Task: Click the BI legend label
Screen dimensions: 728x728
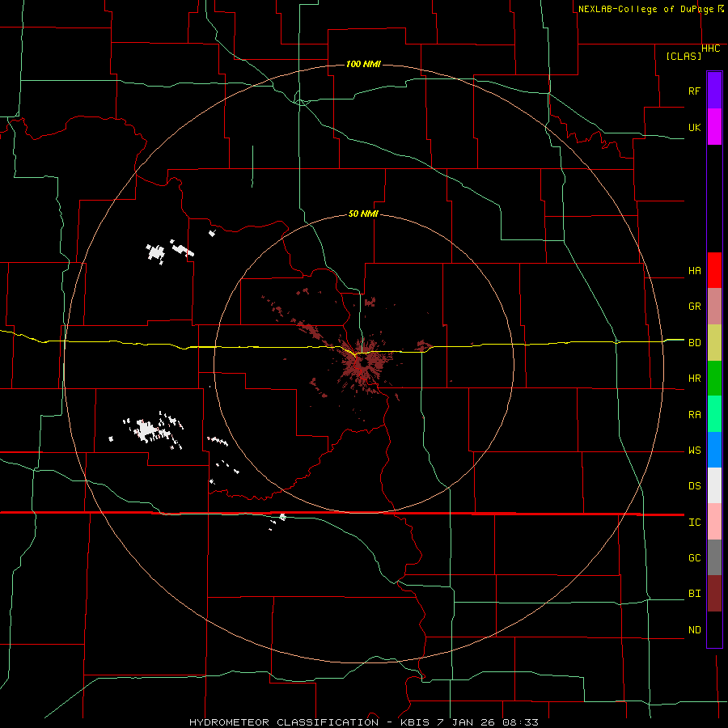Action: pos(694,594)
